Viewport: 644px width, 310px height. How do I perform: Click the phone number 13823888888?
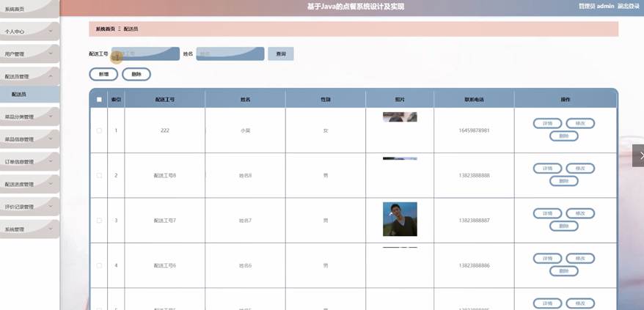pyautogui.click(x=474, y=175)
